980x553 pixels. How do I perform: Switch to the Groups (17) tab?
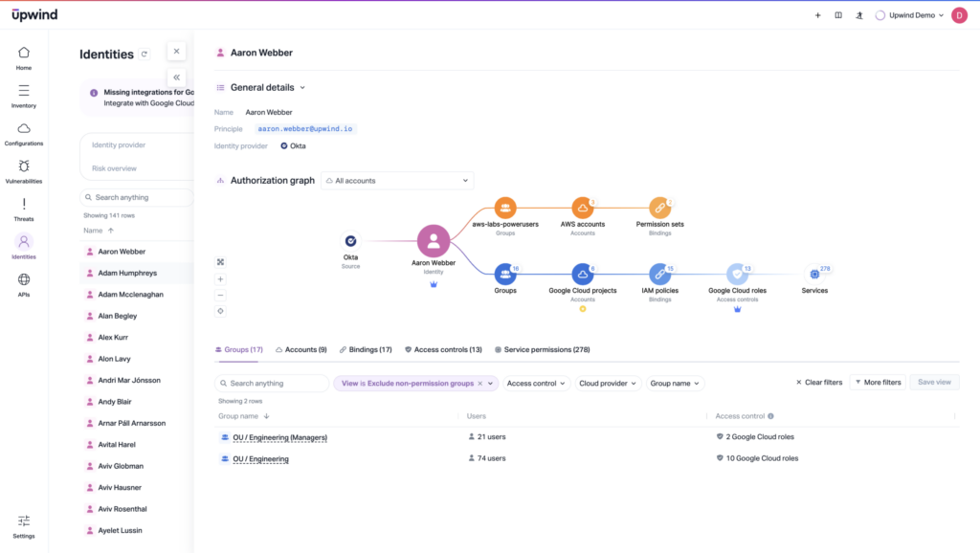pyautogui.click(x=238, y=350)
